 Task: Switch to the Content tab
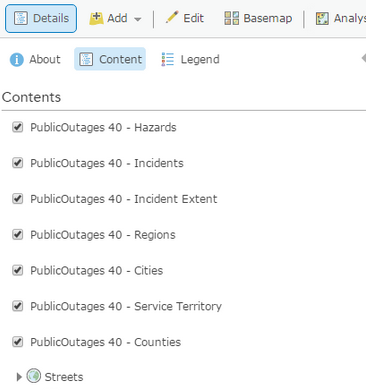click(110, 59)
